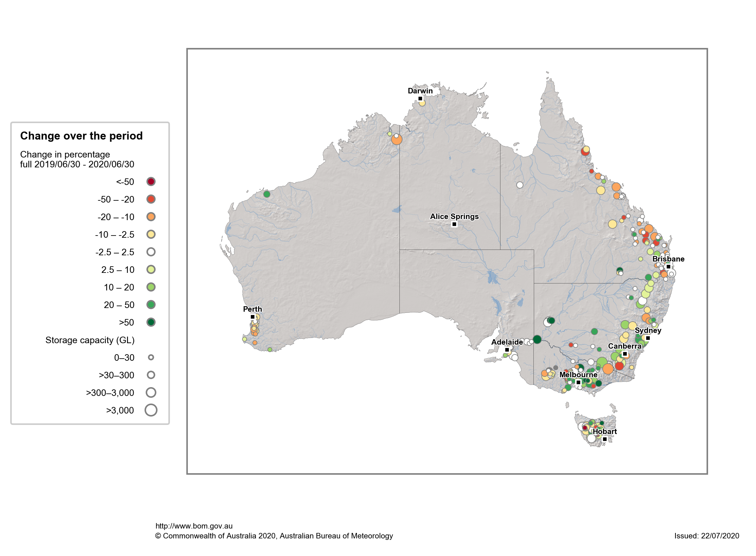Image resolution: width=756 pixels, height=556 pixels.
Task: Click the 0–30 GL storage size circle
Action: pyautogui.click(x=151, y=357)
